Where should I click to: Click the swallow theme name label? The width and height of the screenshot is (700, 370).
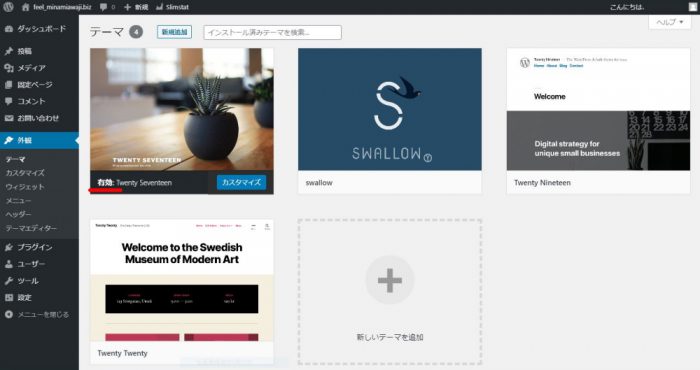[x=319, y=183]
